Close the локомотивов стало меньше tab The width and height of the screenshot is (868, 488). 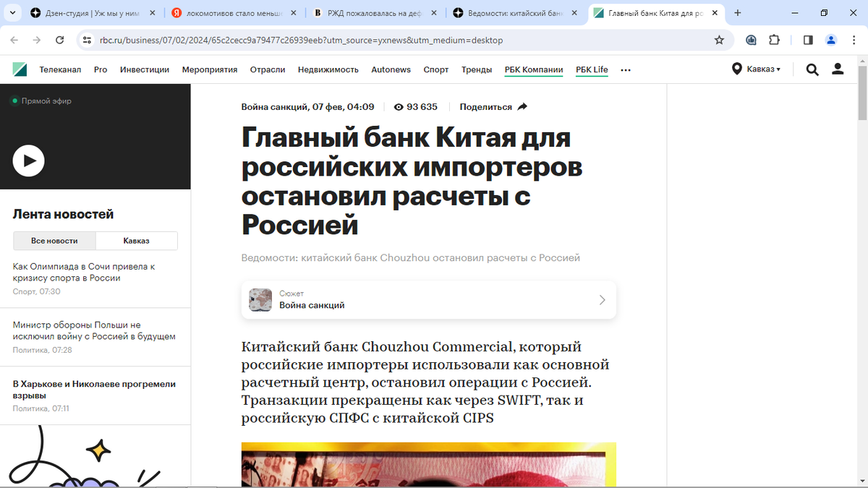coord(292,13)
